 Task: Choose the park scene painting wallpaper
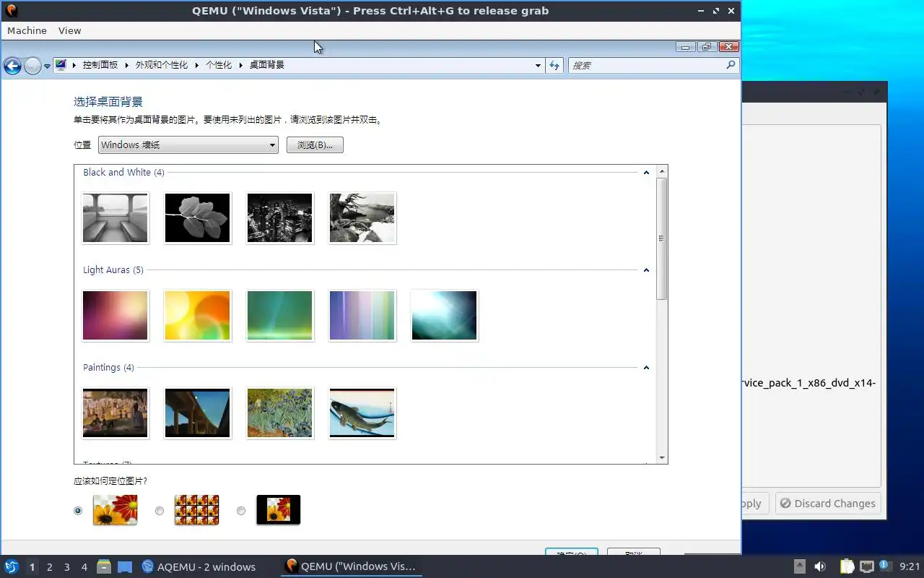coord(115,413)
